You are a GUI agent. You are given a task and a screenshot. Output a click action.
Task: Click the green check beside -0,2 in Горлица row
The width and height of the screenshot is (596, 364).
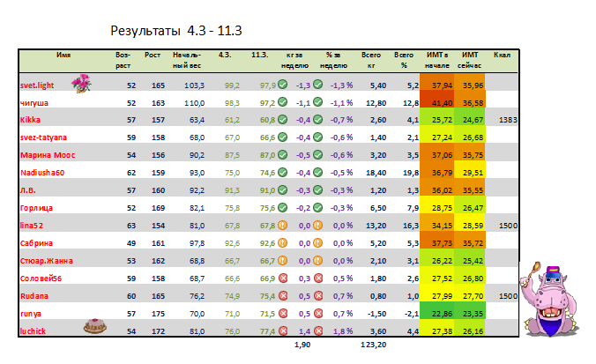(318, 207)
